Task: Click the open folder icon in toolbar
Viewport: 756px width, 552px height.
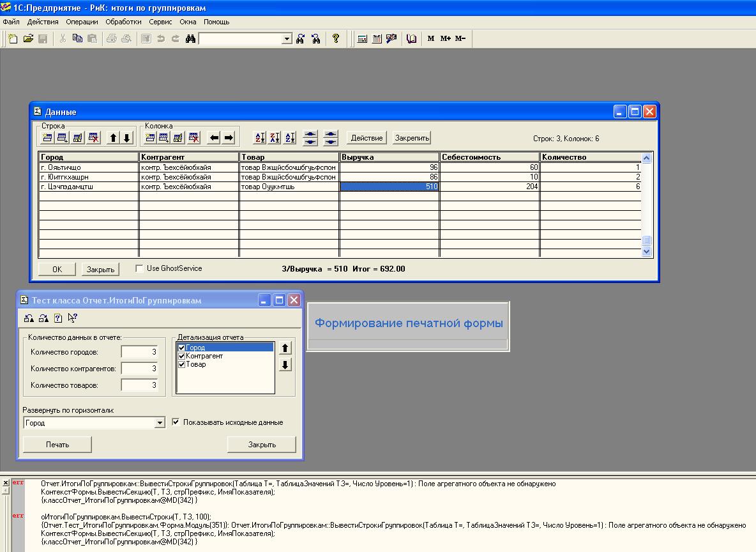Action: click(x=28, y=39)
